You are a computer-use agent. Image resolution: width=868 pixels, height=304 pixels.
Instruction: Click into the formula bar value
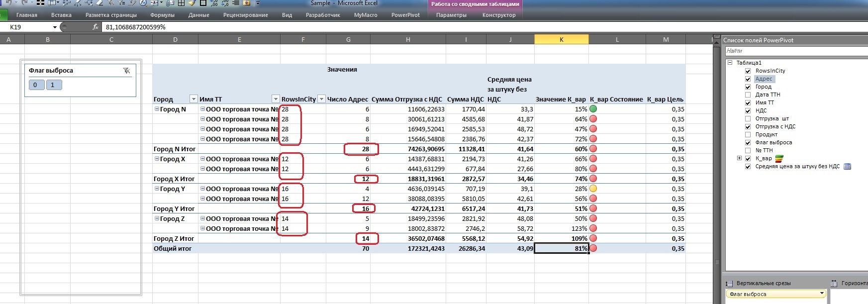pyautogui.click(x=136, y=27)
